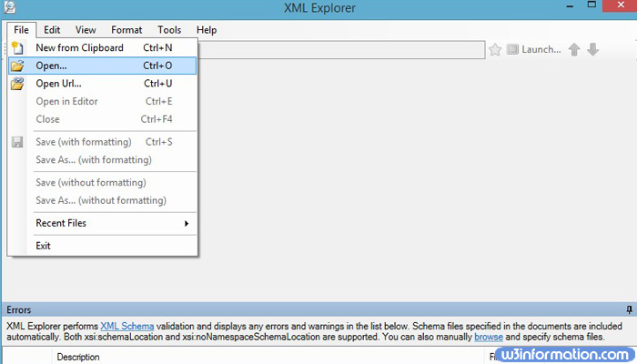
Task: Click the Save floppy disk icon
Action: click(17, 142)
